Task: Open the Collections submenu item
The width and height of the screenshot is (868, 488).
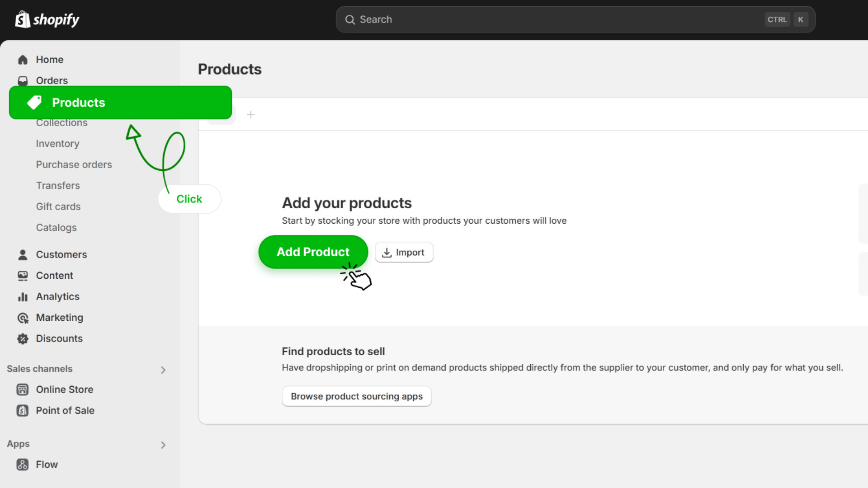Action: pyautogui.click(x=62, y=123)
